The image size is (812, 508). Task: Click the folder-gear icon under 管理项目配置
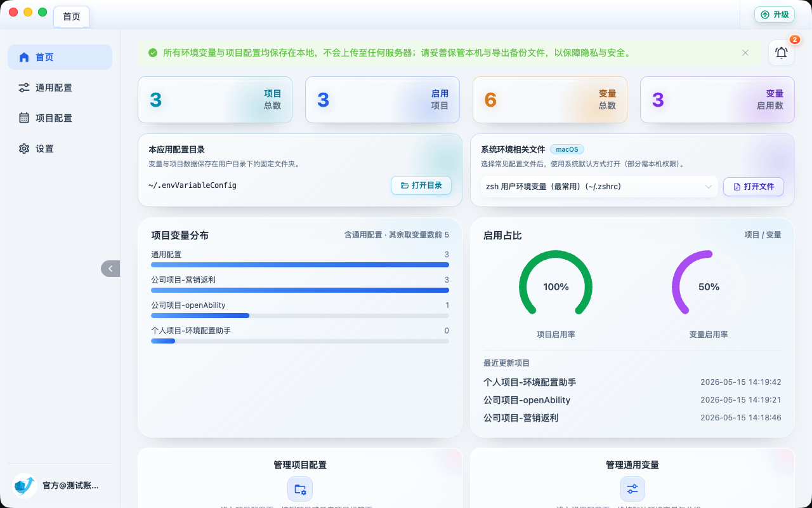coord(300,489)
